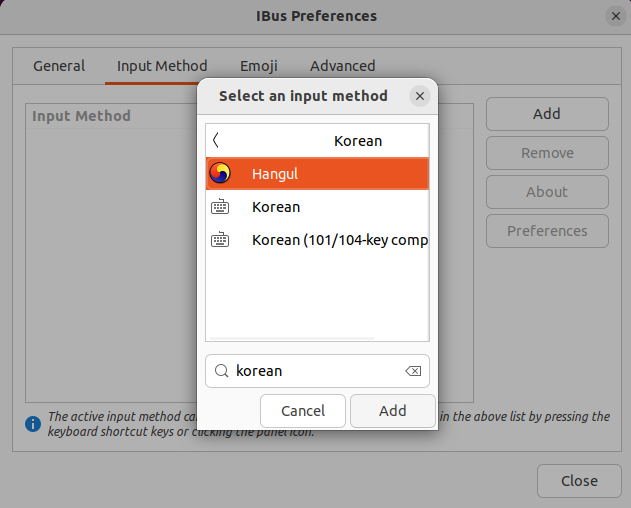Clear the search field with the backspace icon
The height and width of the screenshot is (508, 631).
point(413,371)
